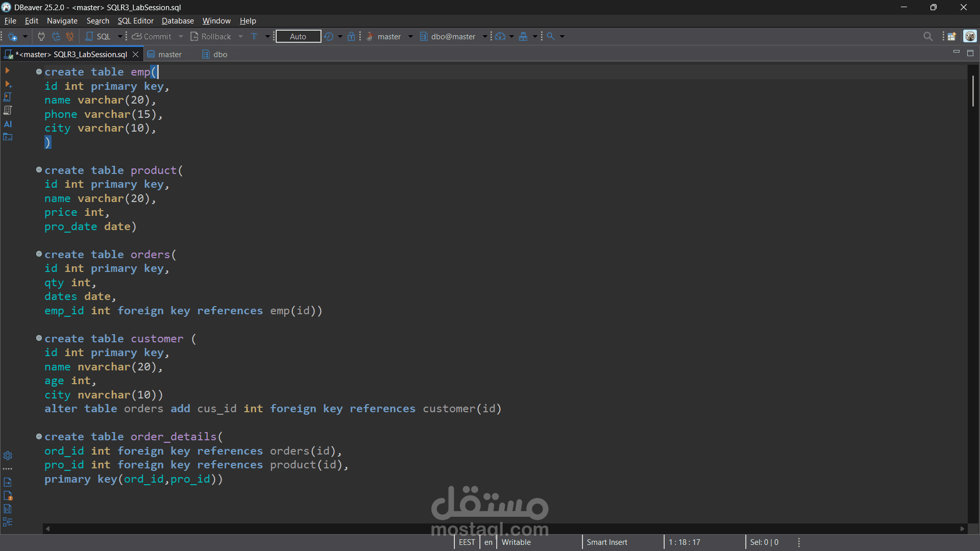980x551 pixels.
Task: Open the master connection dropdown arrow
Action: click(x=410, y=37)
